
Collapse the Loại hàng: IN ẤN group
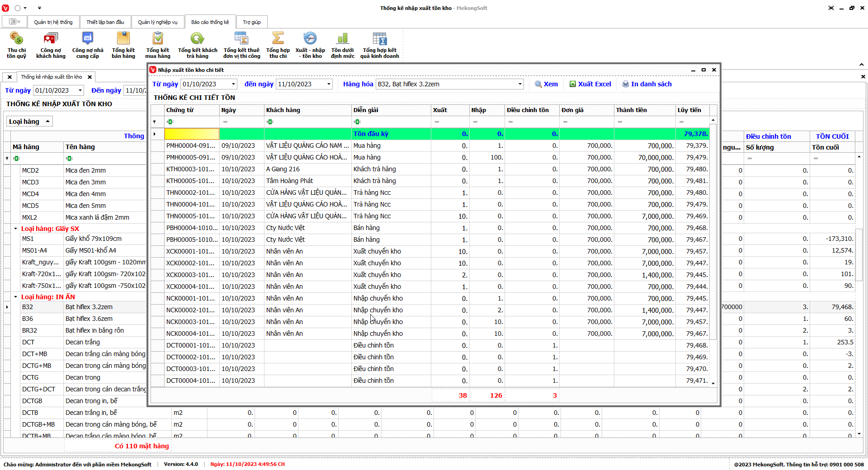click(x=15, y=297)
